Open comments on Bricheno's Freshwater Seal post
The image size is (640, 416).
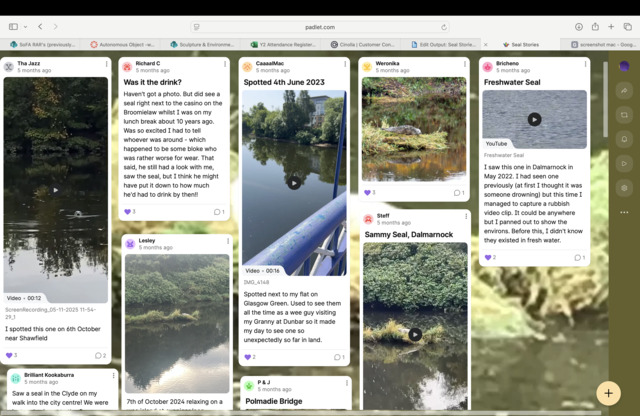click(x=579, y=258)
